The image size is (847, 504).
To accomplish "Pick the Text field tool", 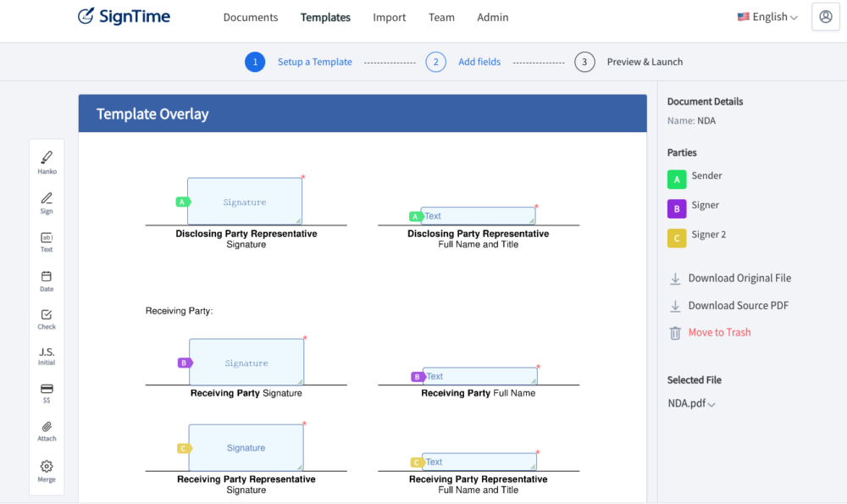I will 47,241.
